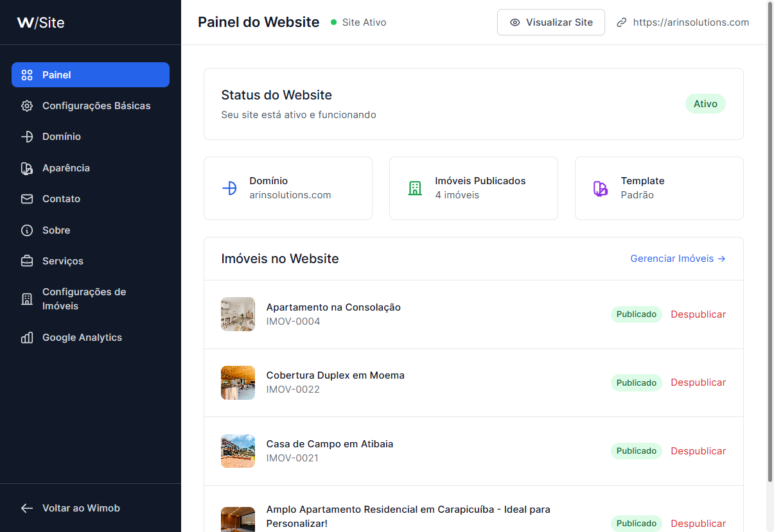This screenshot has width=774, height=532.
Task: Click the Publicado badge for IMOV-0022
Action: tap(637, 382)
